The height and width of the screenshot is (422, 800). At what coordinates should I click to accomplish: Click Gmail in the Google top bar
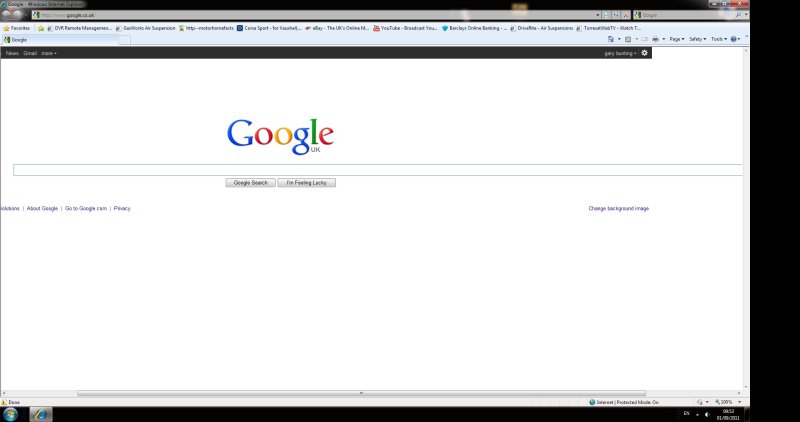pyautogui.click(x=30, y=53)
